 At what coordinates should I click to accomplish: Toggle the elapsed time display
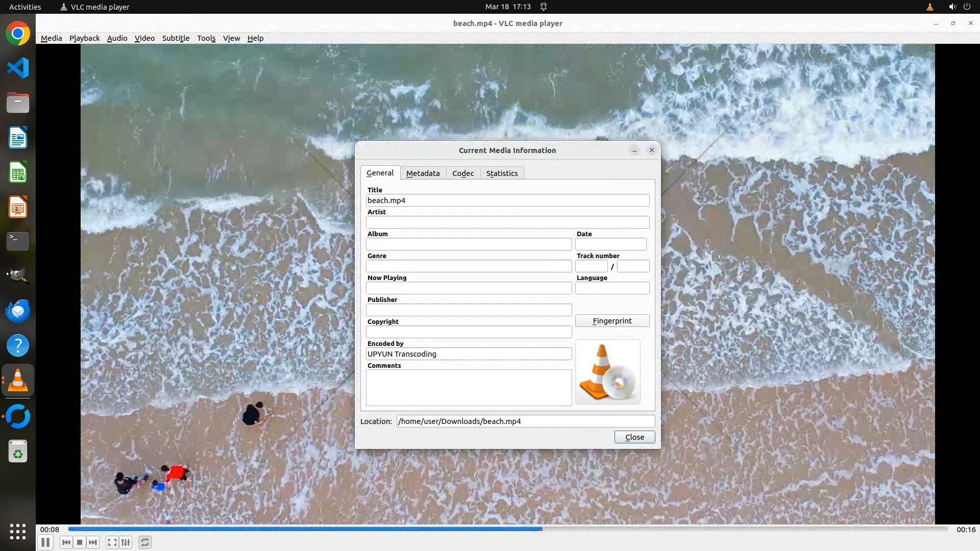[50, 530]
